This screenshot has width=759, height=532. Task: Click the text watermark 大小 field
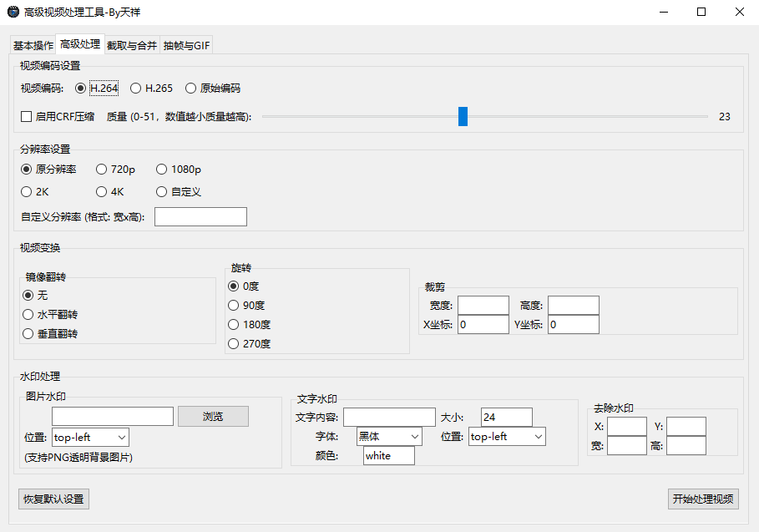point(507,418)
